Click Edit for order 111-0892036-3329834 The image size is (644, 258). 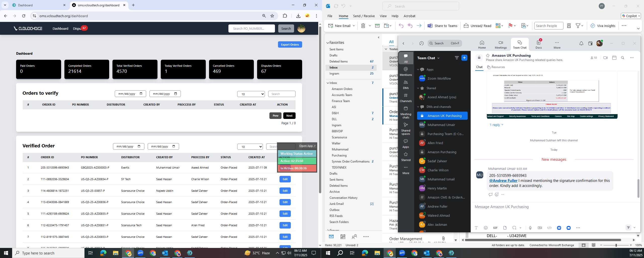click(x=285, y=179)
